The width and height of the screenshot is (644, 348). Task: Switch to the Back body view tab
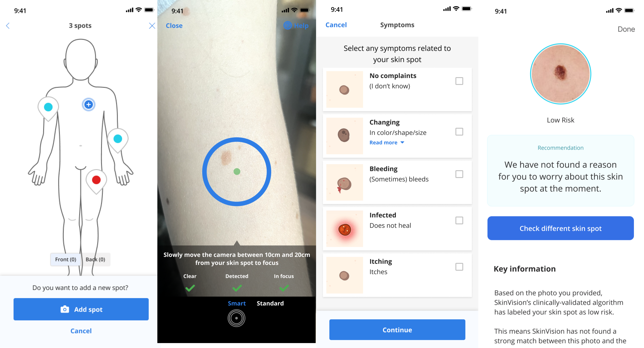click(x=96, y=259)
